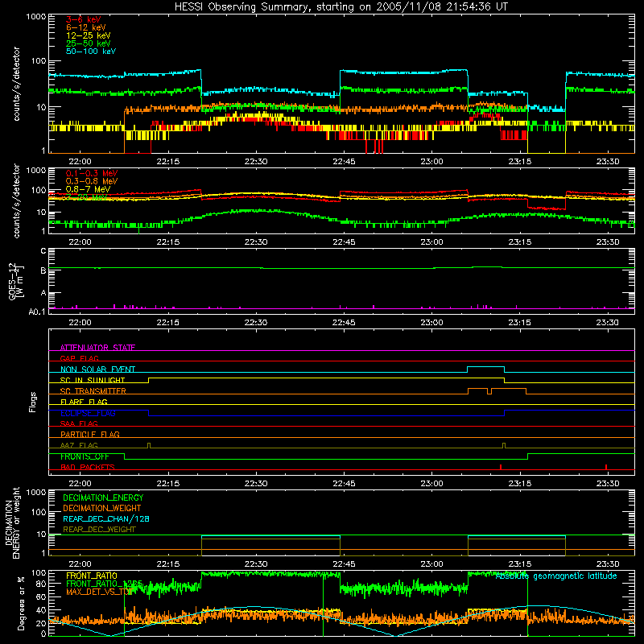This screenshot has height=644, width=644.
Task: Click the green 25-50 keV legend entry
Action: (x=88, y=43)
